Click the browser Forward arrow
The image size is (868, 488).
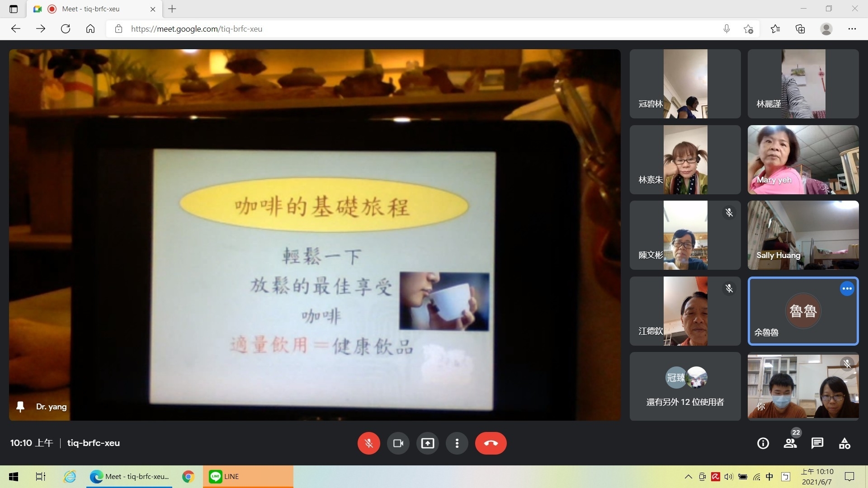pos(41,29)
